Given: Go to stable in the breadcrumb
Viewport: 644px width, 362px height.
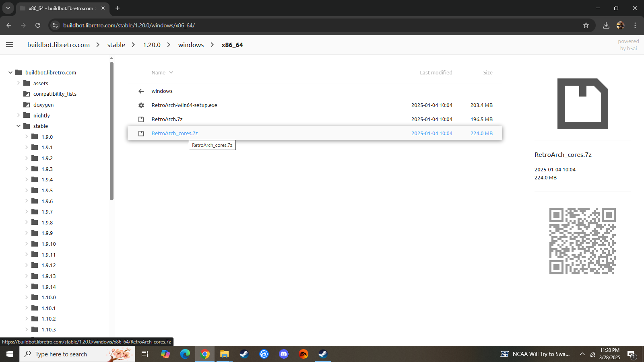Looking at the screenshot, I should tap(116, 45).
